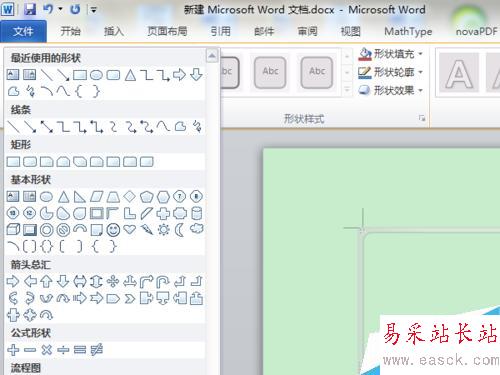Select the not-equal sign in 公式形状

97,350
